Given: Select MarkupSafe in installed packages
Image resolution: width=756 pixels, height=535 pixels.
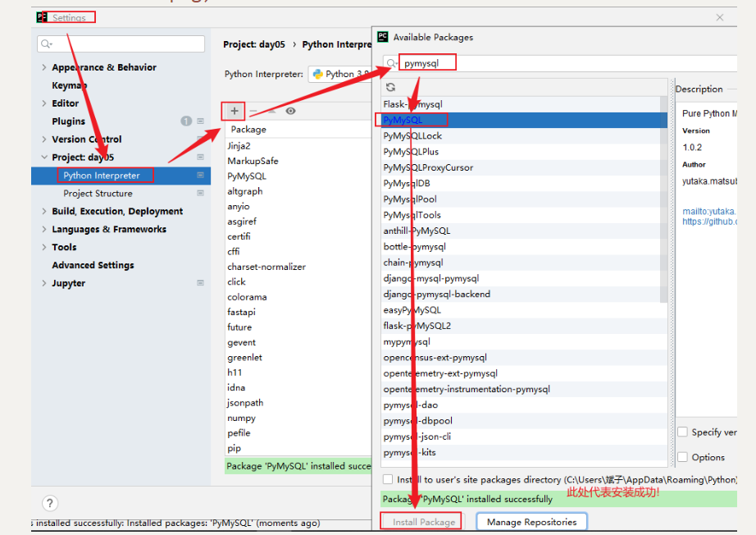Looking at the screenshot, I should tap(298, 161).
